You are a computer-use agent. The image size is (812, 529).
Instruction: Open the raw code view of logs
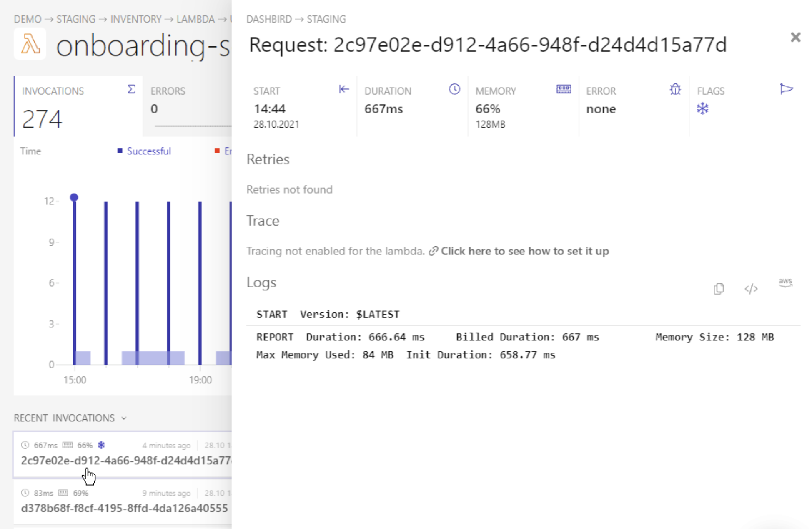point(751,289)
